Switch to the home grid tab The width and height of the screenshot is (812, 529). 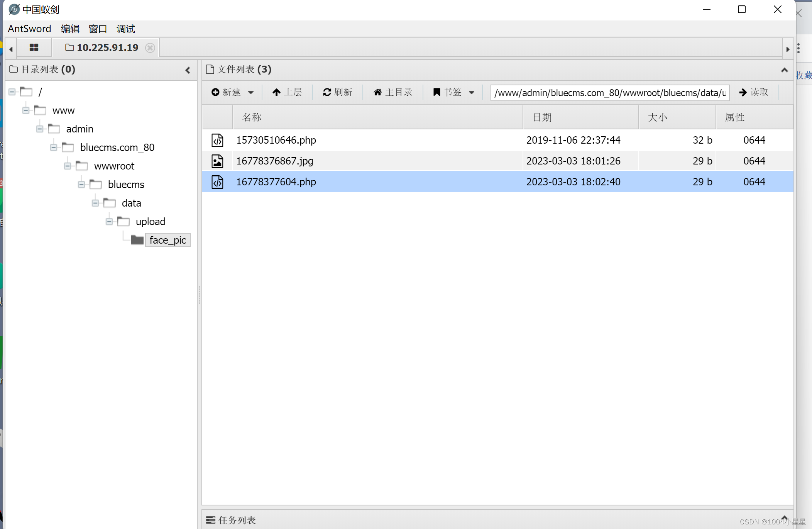tap(34, 47)
